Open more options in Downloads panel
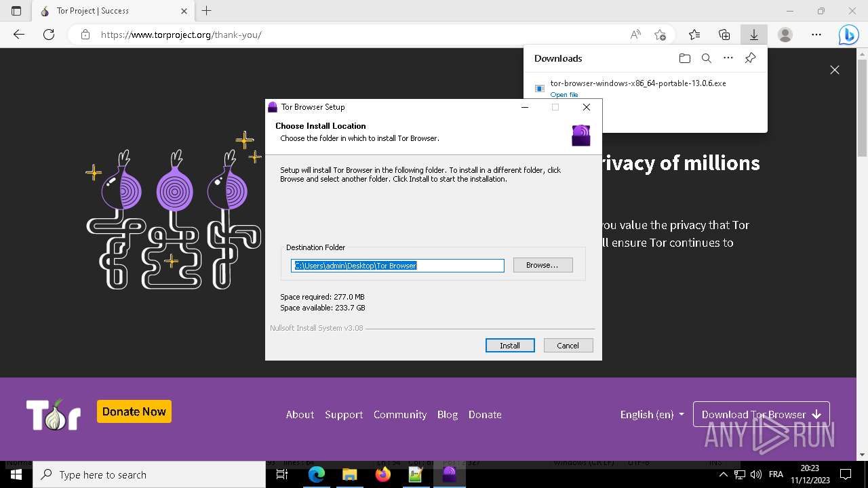Screen dimensions: 868x488 (728, 58)
